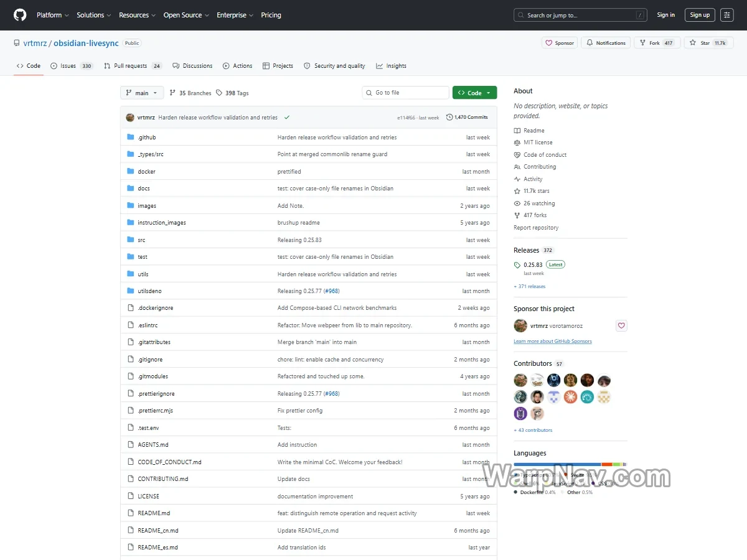Open the docker folder

tap(146, 172)
